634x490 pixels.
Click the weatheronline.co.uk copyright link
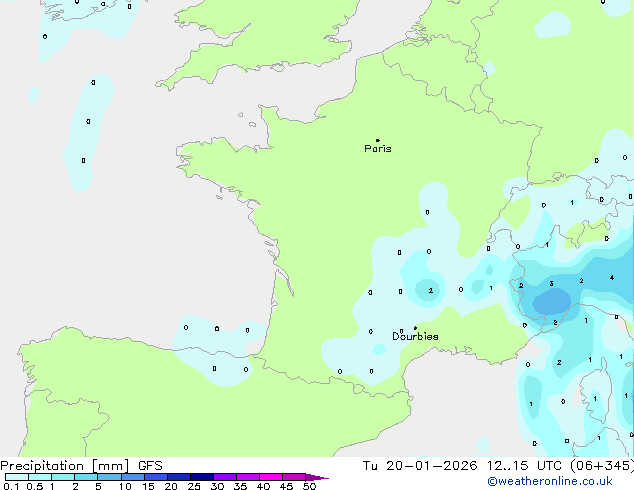[550, 481]
